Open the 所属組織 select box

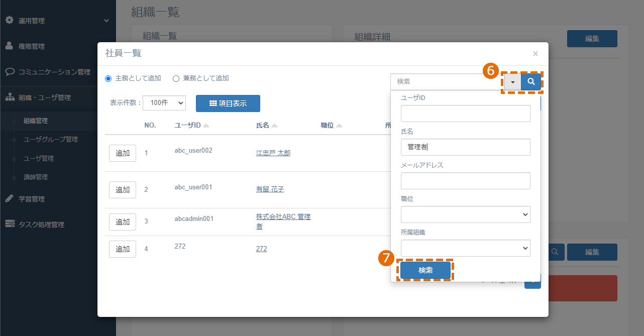point(466,248)
